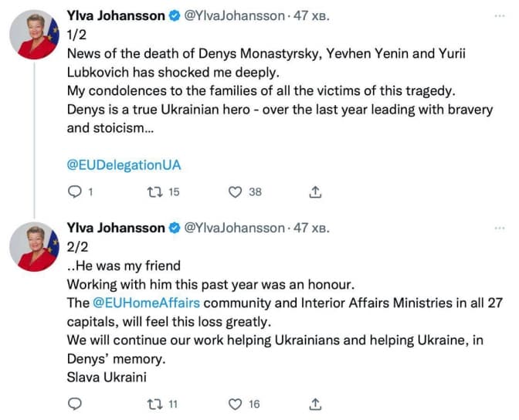Open Ylva Johansson's name on second tweet
Screen dimensions: 519x420
[x=116, y=229]
